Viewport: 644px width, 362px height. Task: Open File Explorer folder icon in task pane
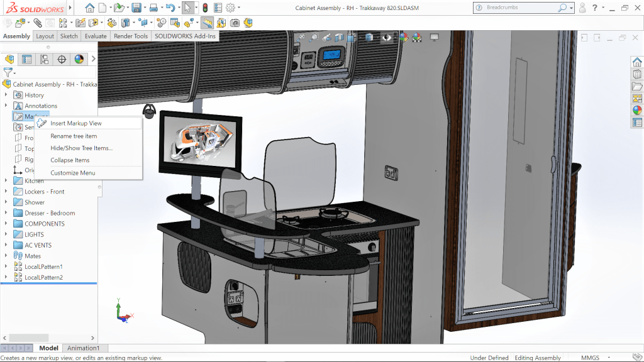[x=637, y=86]
